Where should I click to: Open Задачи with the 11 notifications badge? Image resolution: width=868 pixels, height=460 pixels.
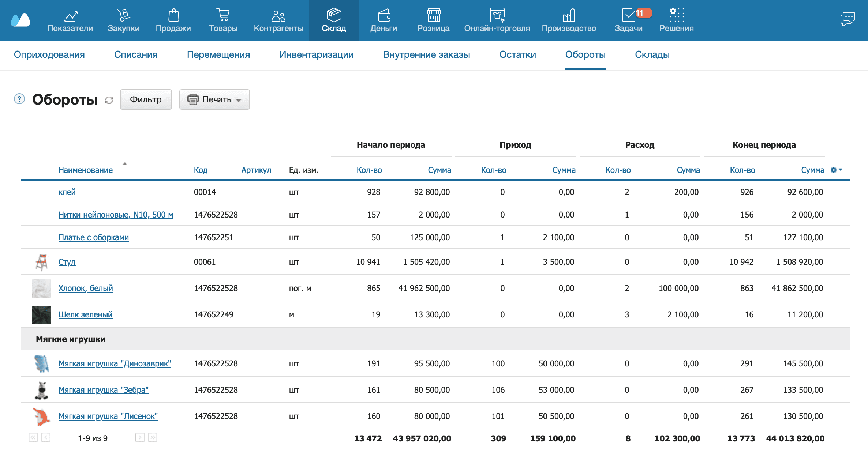pos(629,15)
